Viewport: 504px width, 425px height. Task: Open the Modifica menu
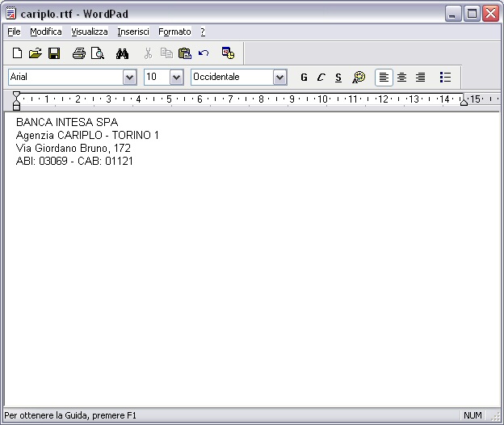(x=46, y=32)
